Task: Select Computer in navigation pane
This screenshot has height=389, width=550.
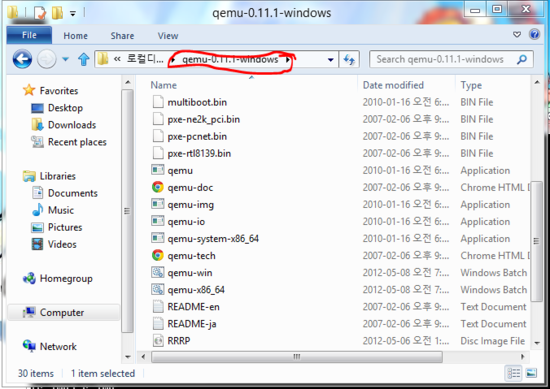Action: click(x=63, y=312)
